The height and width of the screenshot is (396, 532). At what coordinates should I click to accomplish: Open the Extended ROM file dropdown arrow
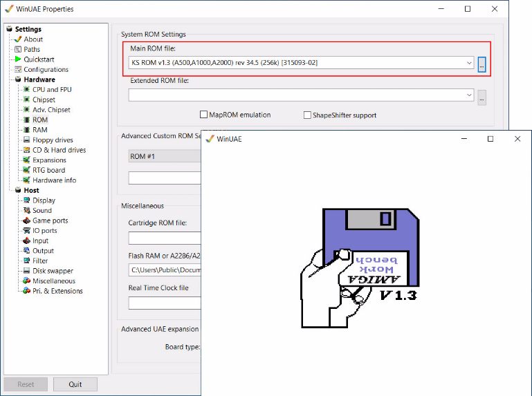(x=469, y=95)
